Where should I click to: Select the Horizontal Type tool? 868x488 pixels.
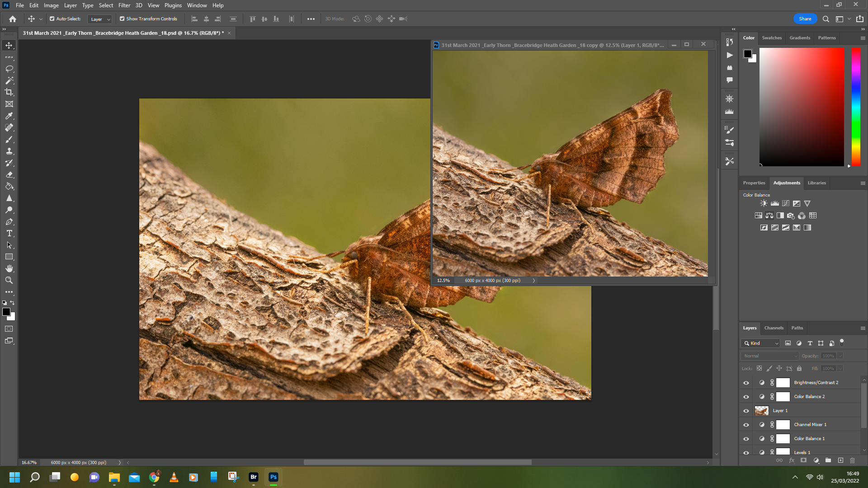[9, 233]
